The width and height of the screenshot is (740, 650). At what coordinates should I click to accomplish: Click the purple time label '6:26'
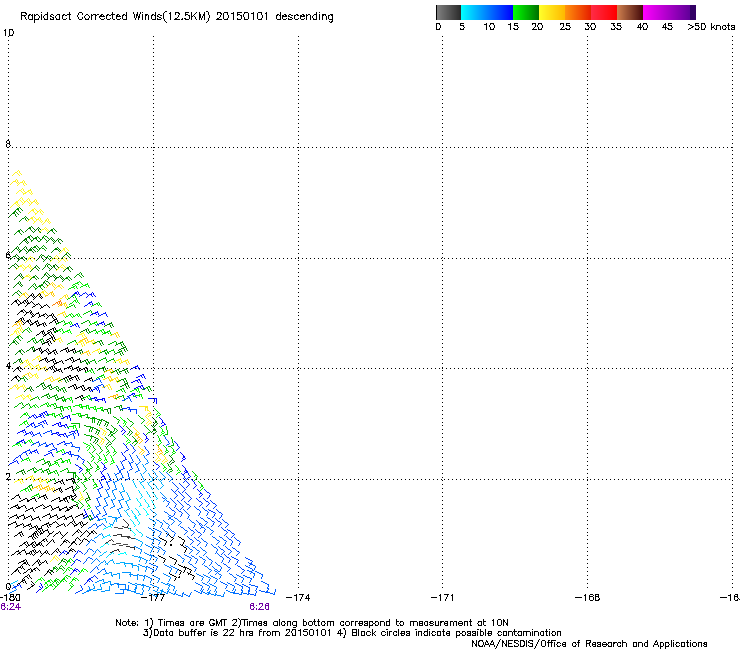tap(260, 607)
